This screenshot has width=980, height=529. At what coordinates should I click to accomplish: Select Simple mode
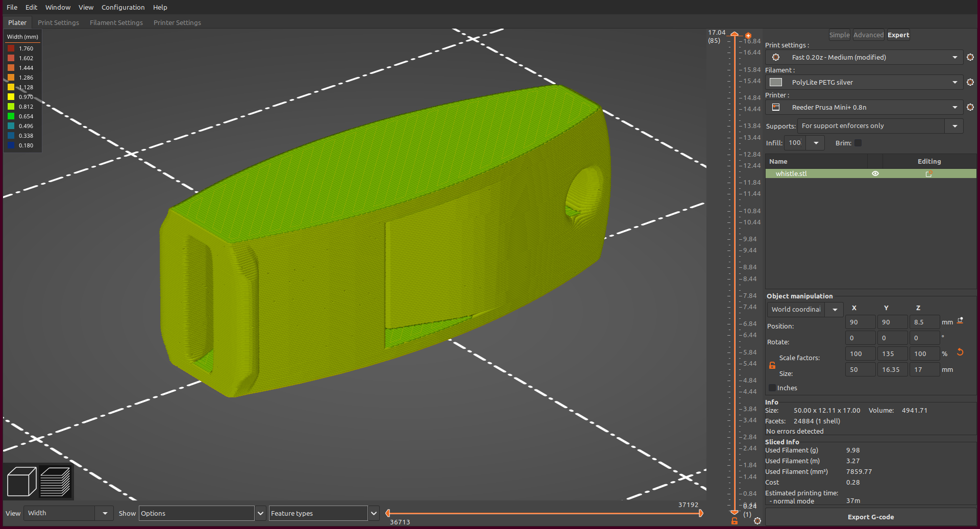(x=839, y=35)
